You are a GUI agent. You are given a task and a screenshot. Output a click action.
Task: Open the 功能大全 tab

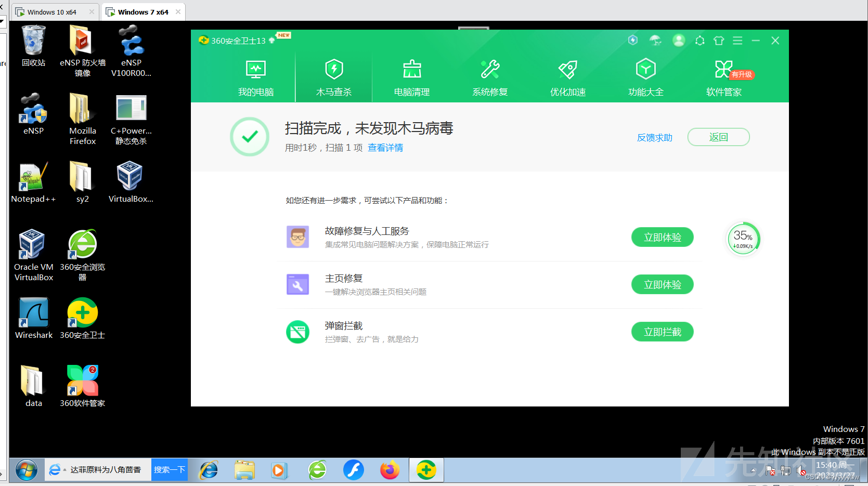[x=646, y=78]
